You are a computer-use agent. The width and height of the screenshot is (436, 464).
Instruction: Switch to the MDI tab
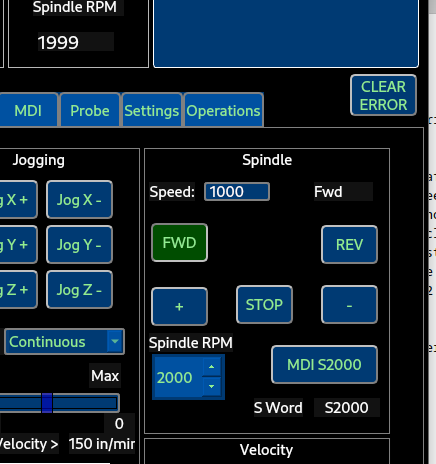click(28, 110)
